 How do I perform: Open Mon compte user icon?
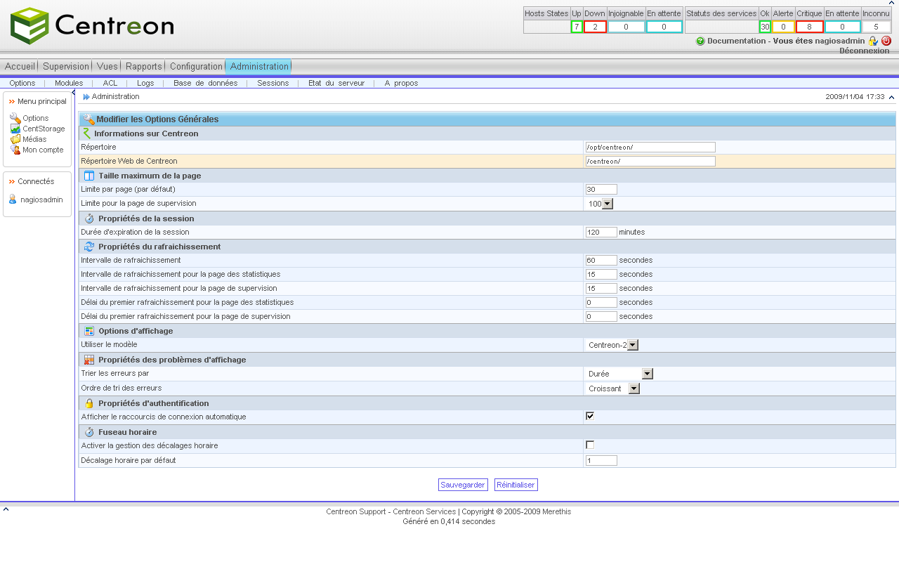15,150
